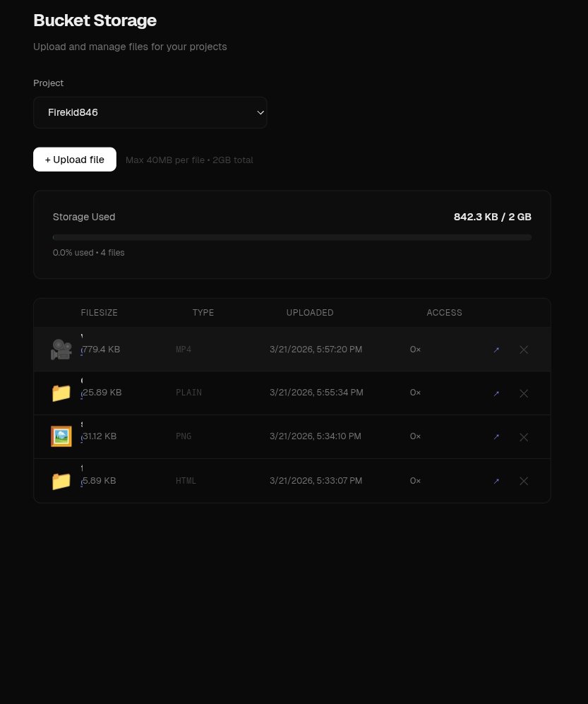
Task: Click the Upload file button
Action: (x=75, y=160)
